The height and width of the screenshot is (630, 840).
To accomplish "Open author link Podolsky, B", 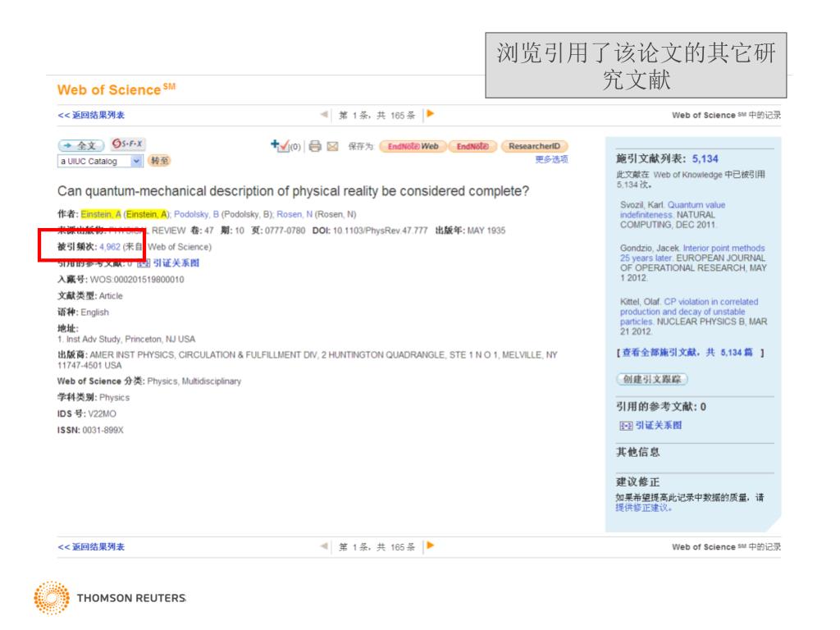I will click(196, 214).
